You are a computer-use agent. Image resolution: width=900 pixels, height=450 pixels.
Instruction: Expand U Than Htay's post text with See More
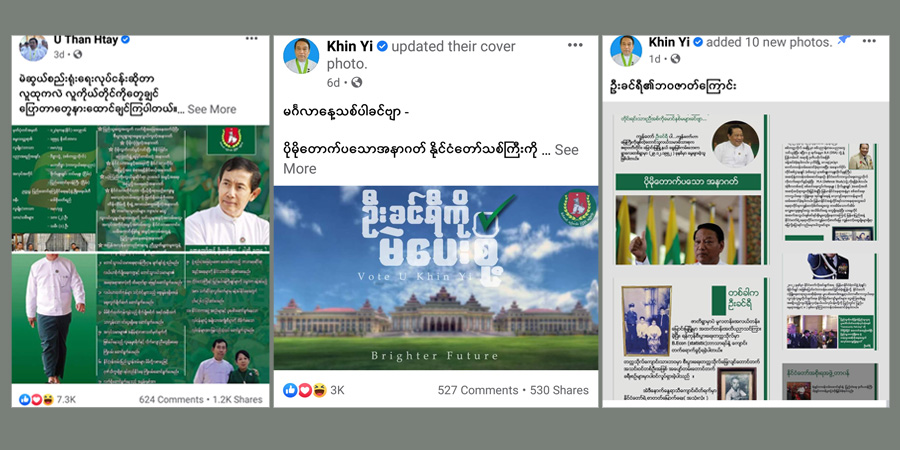point(211,109)
